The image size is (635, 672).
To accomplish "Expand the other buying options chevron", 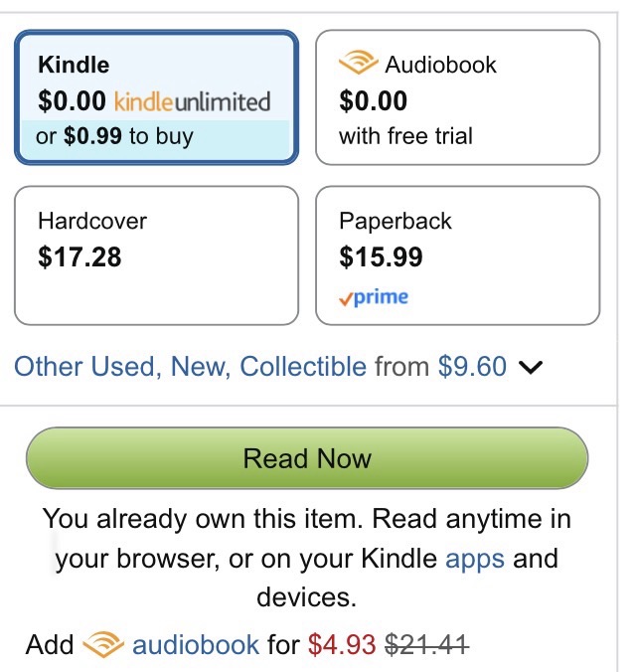I will (x=532, y=368).
